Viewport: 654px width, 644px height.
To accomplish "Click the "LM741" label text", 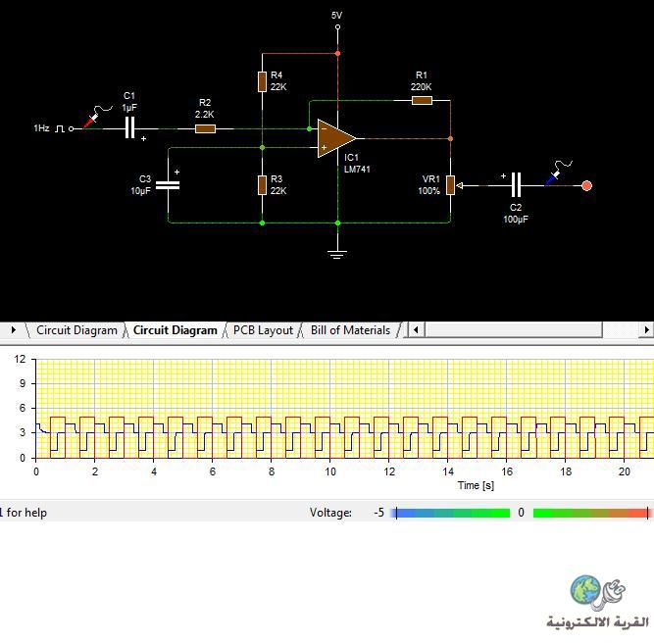I will [x=357, y=170].
